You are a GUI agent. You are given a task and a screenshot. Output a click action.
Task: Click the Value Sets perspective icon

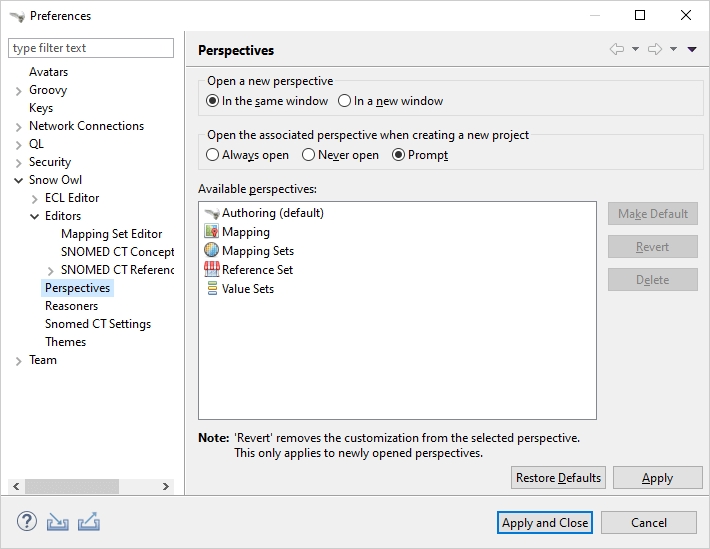coord(211,289)
